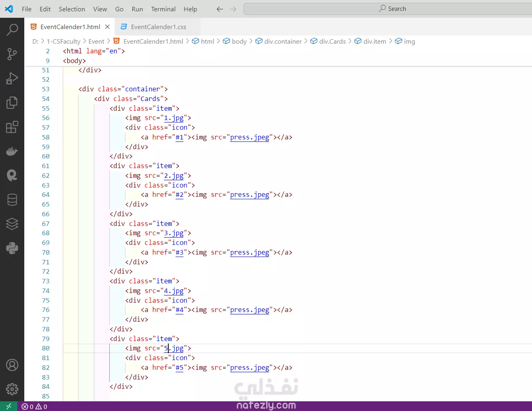Show errors and warnings in status bar
Image resolution: width=532 pixels, height=411 pixels.
34,407
